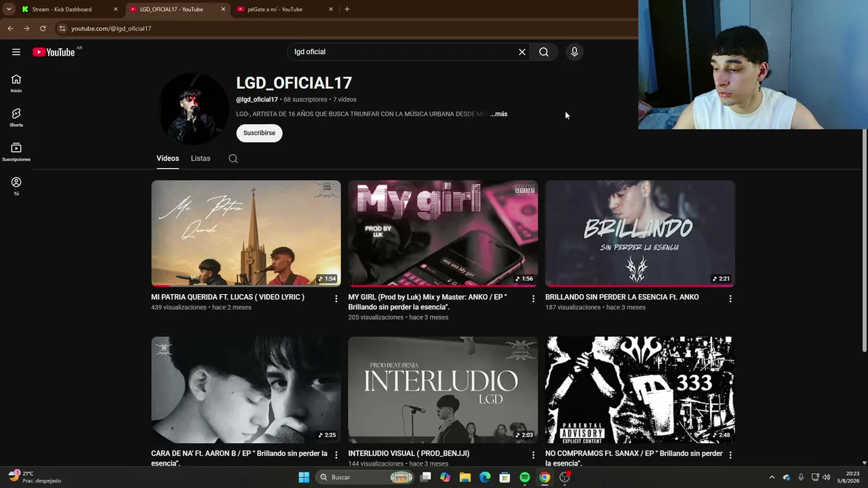This screenshot has width=868, height=488.
Task: Open Shorts in the YouTube sidebar
Action: 16,118
